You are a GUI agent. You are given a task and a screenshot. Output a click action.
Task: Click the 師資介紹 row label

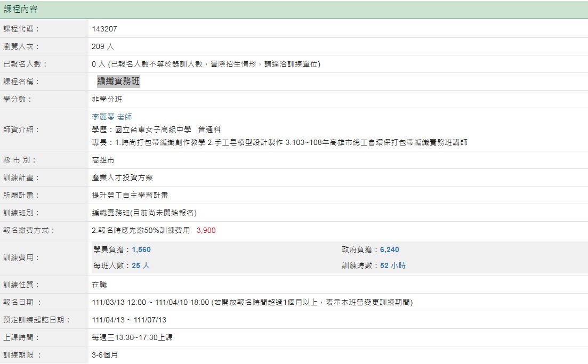(21, 130)
